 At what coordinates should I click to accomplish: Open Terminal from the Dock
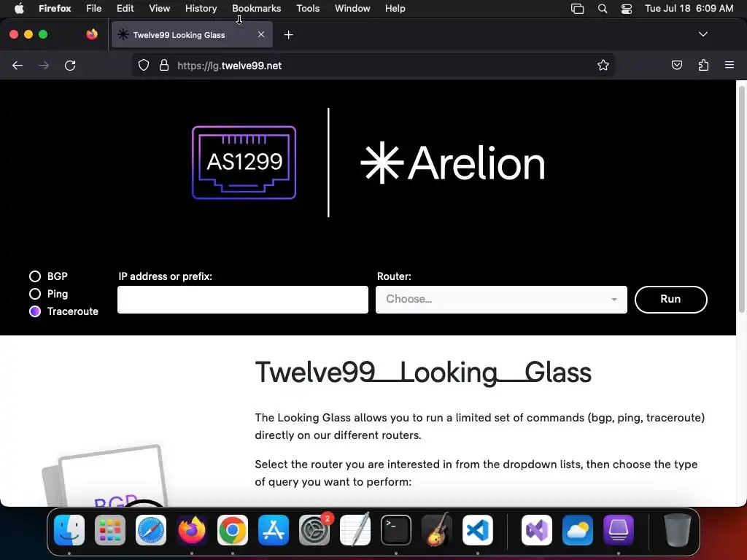point(396,530)
